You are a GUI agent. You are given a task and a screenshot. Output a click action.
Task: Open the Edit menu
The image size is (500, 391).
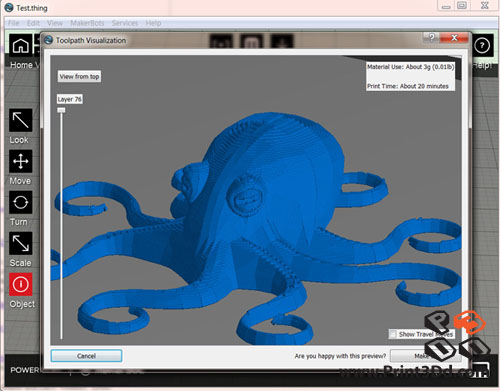point(33,23)
